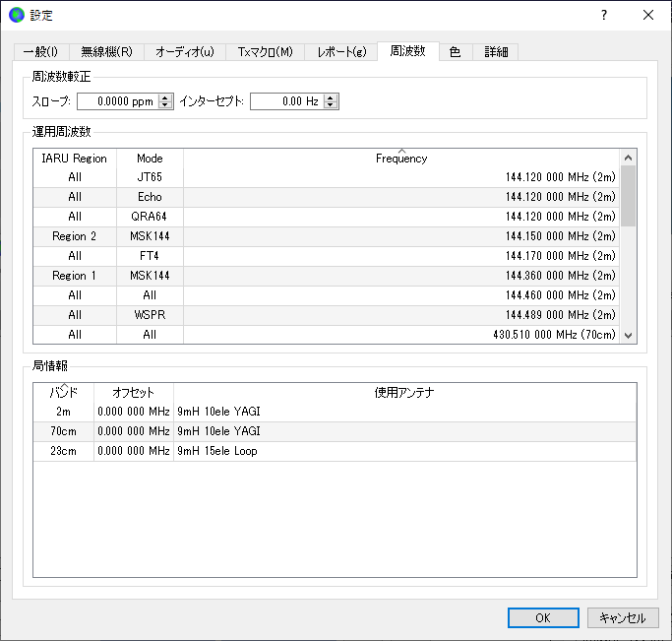Switch to the 一般(l) tab

41,52
